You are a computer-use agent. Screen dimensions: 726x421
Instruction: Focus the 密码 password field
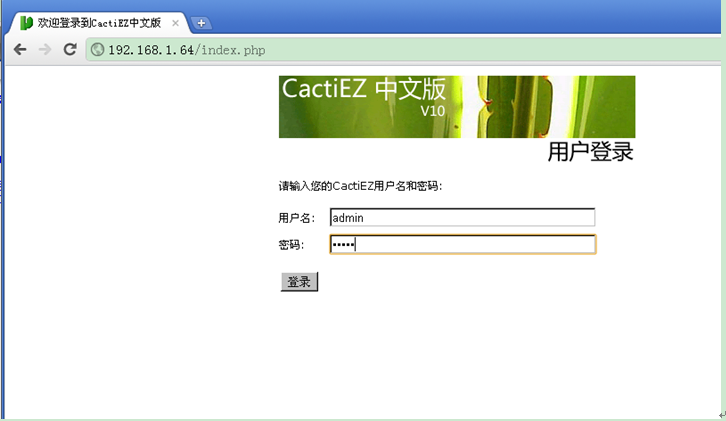click(x=463, y=244)
